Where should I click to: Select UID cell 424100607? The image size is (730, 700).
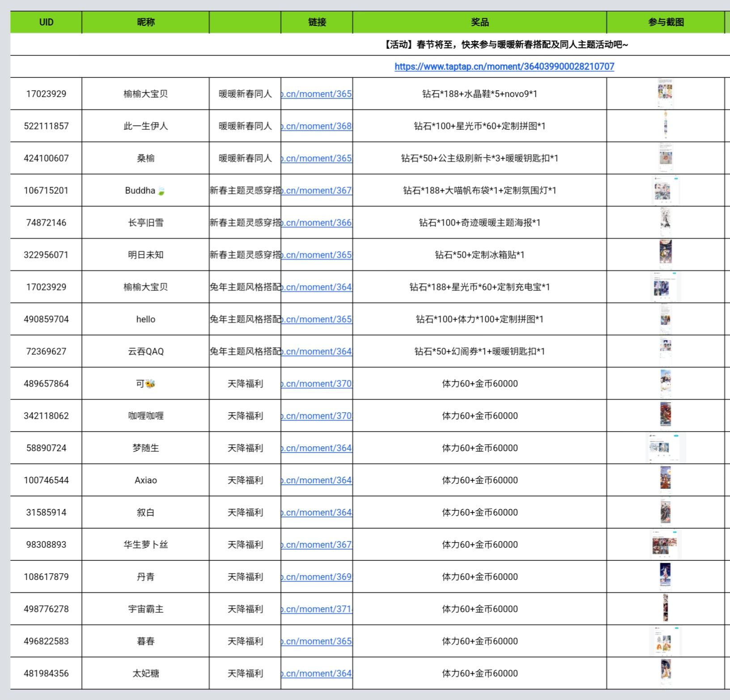point(46,158)
